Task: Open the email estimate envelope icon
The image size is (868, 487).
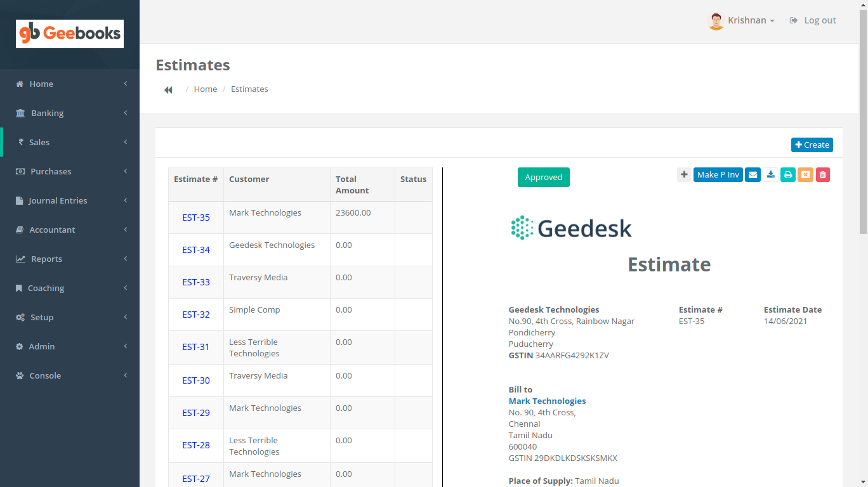Action: pyautogui.click(x=753, y=174)
